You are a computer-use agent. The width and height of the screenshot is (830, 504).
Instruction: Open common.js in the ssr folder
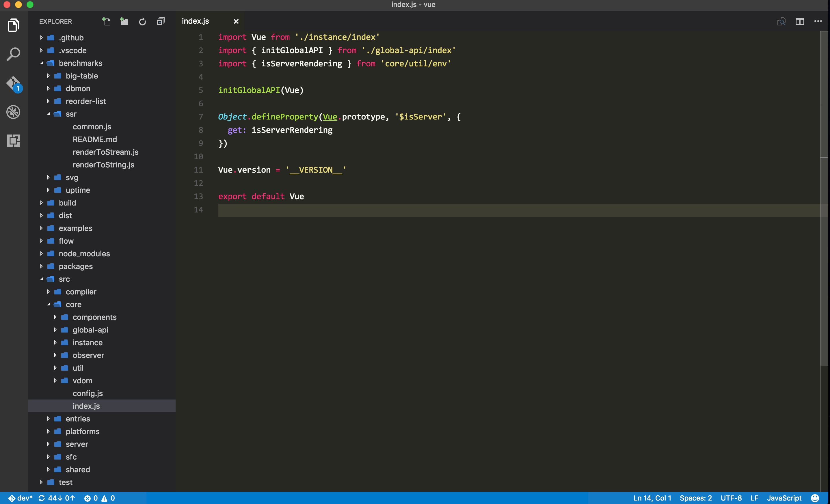tap(101, 127)
